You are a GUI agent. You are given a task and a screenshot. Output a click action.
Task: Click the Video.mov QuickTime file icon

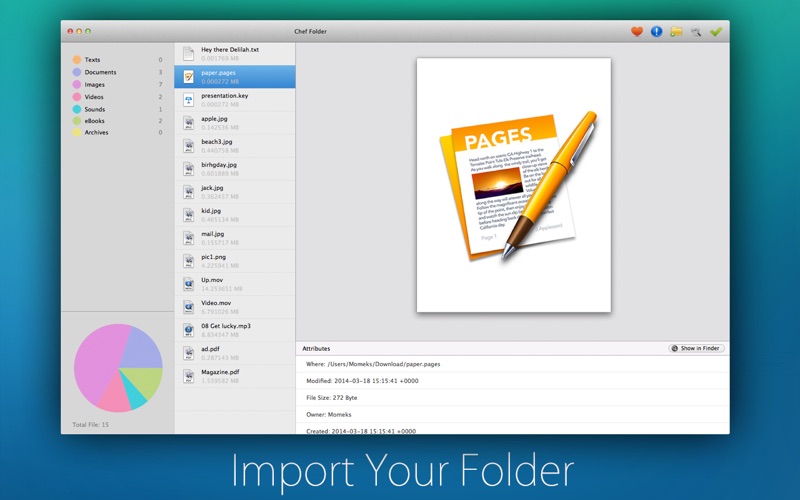coord(189,307)
